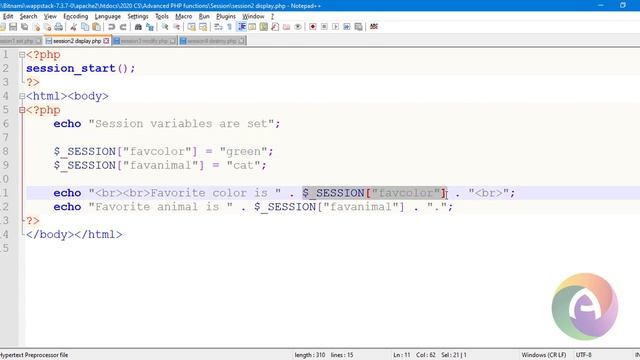Click the Print toolbar icon
Image resolution: width=640 pixels, height=360 pixels.
pos(59,27)
